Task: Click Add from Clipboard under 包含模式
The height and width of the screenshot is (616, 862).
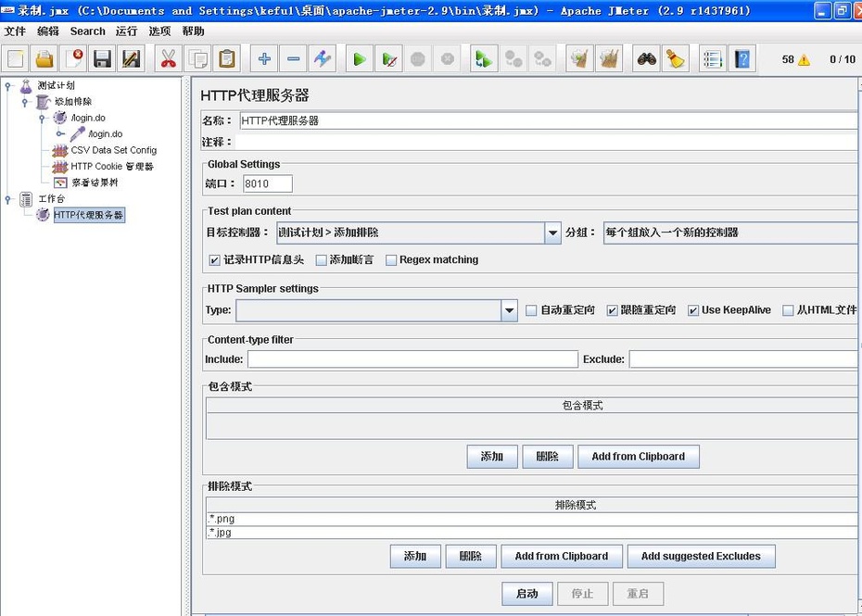Action: (639, 457)
